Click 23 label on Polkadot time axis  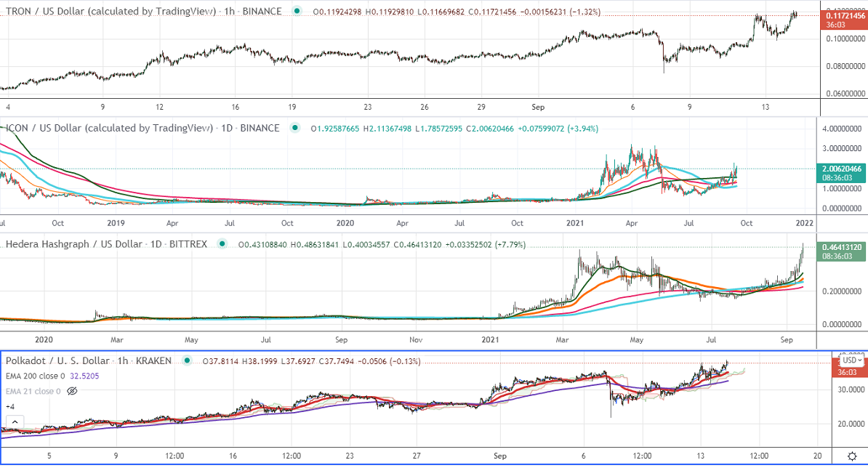pyautogui.click(x=349, y=456)
